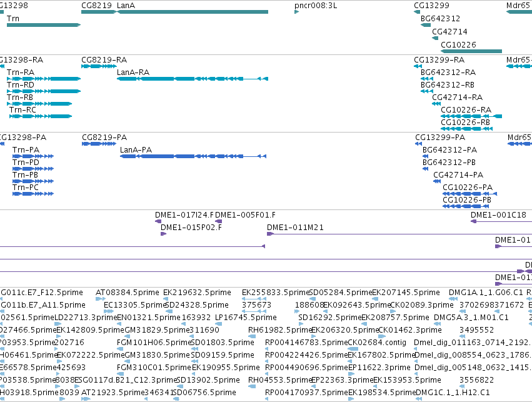532x402 pixels.
Task: Select the Trn-PD protein label
Action: click(26, 163)
